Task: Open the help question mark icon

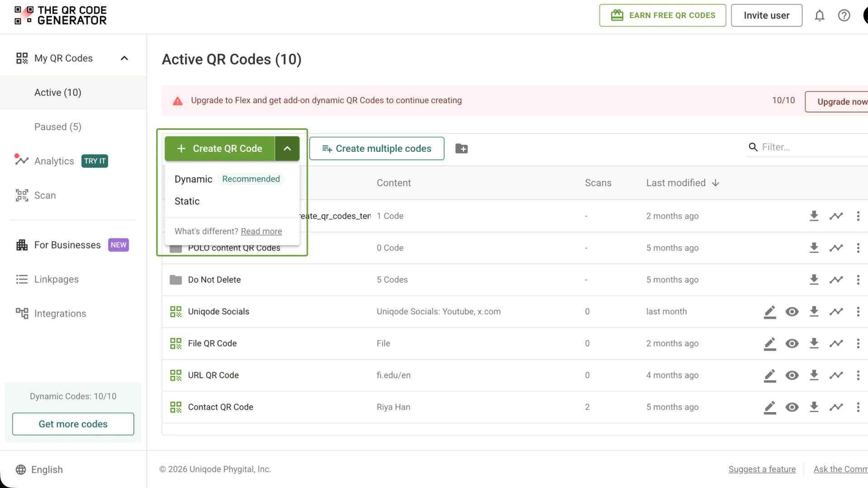Action: point(844,16)
